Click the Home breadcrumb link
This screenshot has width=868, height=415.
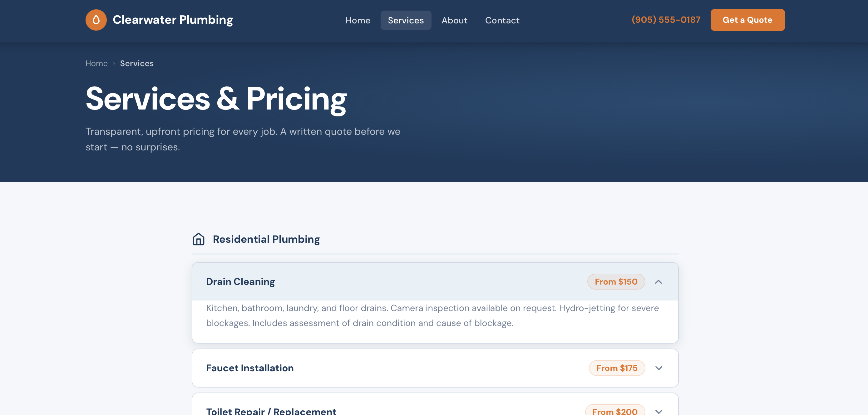pos(97,63)
